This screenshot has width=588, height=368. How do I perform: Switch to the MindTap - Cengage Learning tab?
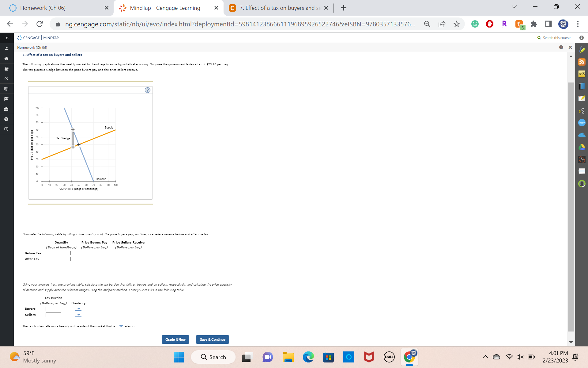click(x=165, y=8)
